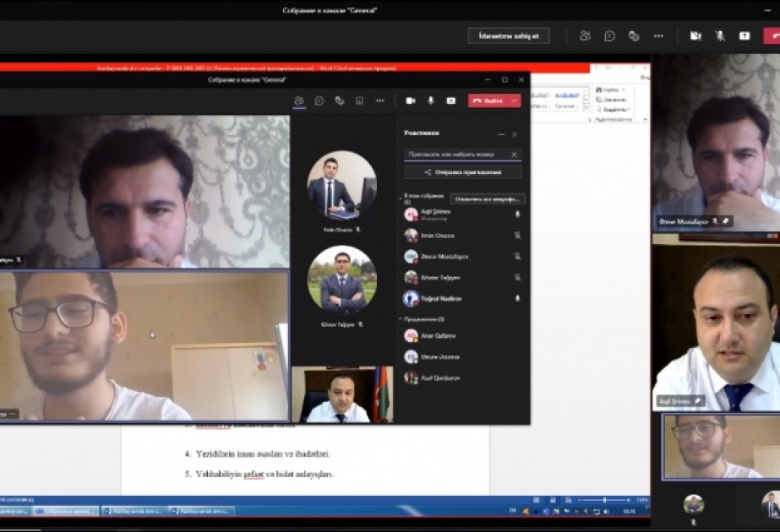The height and width of the screenshot is (532, 780).
Task: Click participants icon in shared Teams window
Action: (x=299, y=101)
